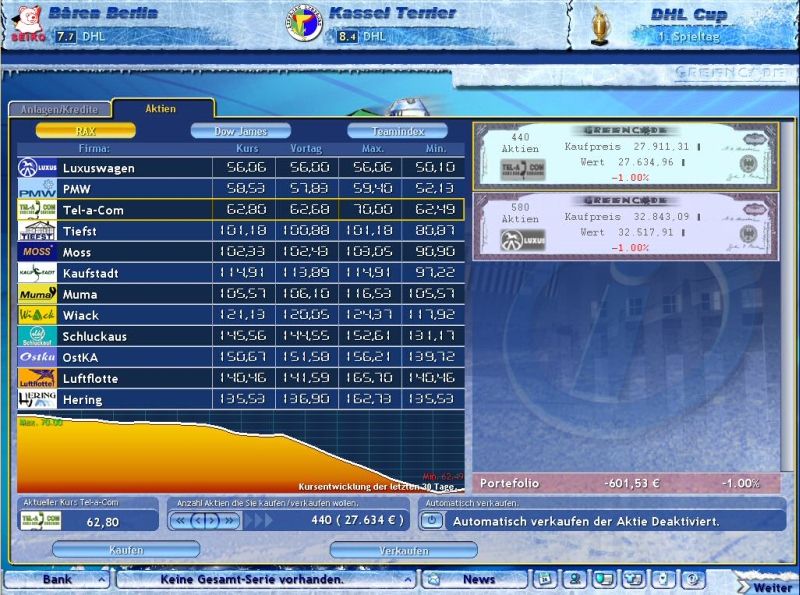Image resolution: width=800 pixels, height=595 pixels.
Task: Select the RAX stock index
Action: (x=86, y=131)
